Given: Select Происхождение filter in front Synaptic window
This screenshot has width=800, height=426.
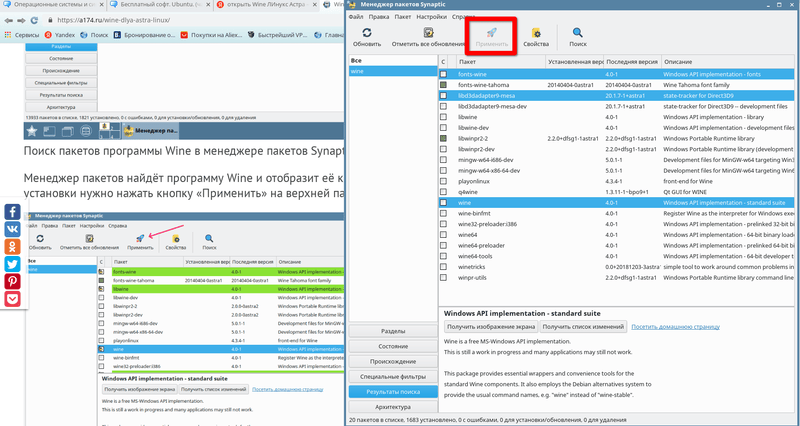Looking at the screenshot, I should pos(393,362).
